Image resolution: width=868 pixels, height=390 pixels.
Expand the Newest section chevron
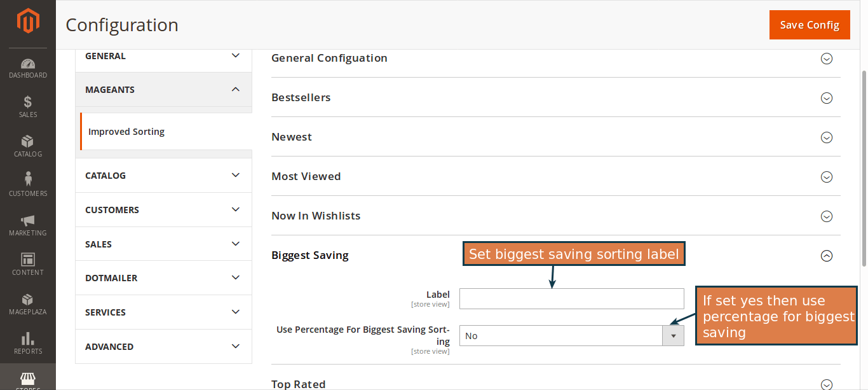tap(827, 137)
